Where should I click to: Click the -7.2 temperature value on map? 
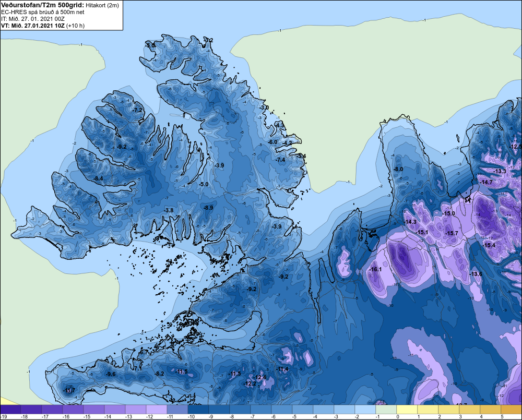(137, 110)
